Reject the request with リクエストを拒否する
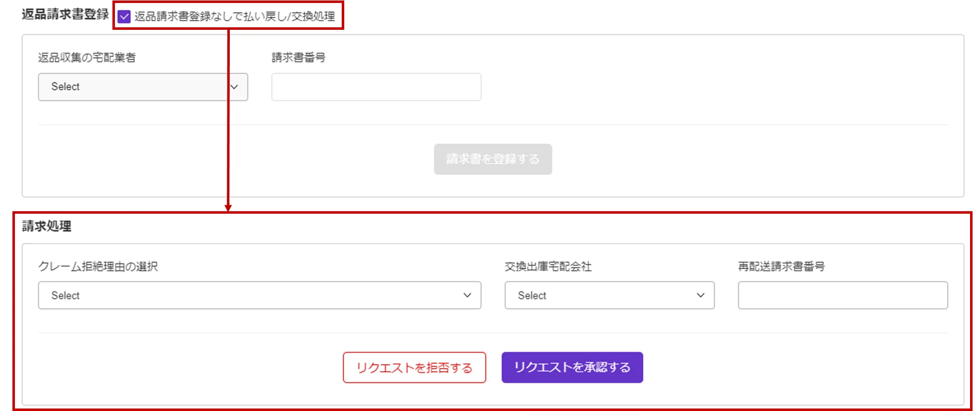Image resolution: width=980 pixels, height=411 pixels. [x=414, y=368]
